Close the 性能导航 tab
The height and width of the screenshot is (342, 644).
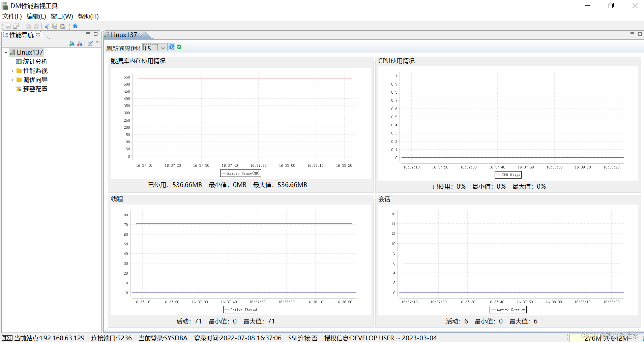38,35
